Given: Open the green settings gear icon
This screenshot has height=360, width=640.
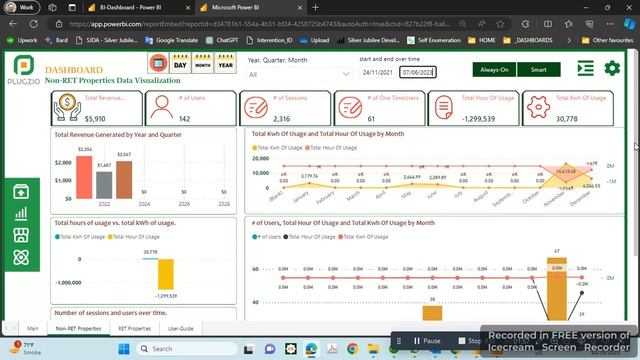Looking at the screenshot, I should (x=612, y=68).
